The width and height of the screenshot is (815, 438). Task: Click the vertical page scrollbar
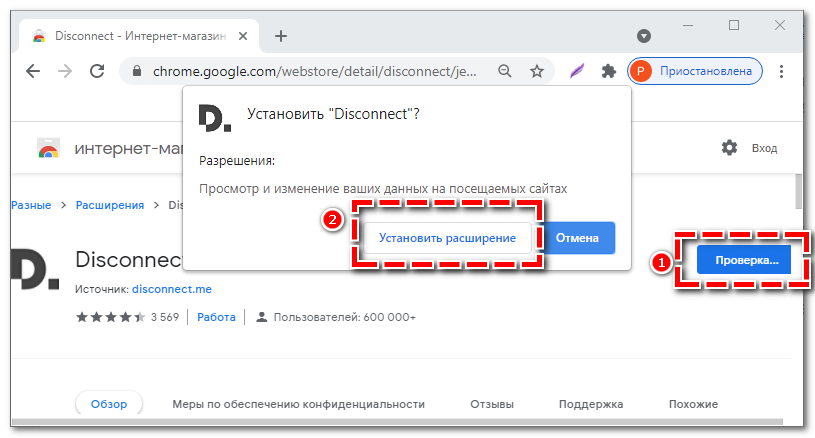point(798,192)
